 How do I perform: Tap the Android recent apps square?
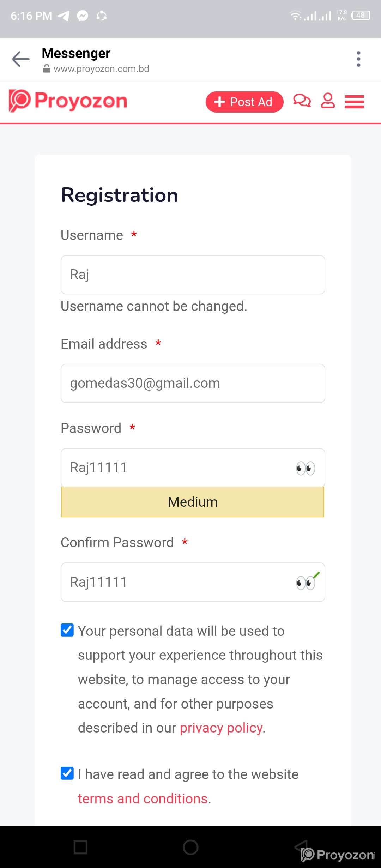[x=80, y=847]
